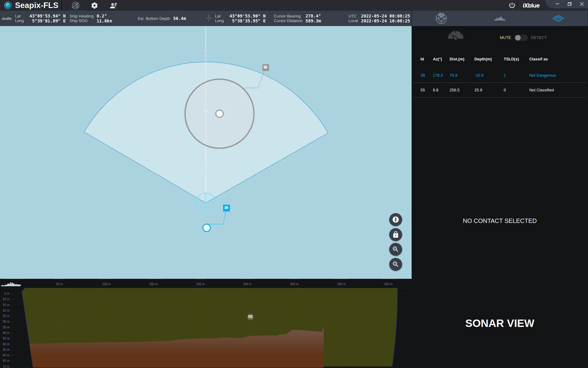This screenshot has width=588, height=368.
Task: Click the ship latitude 43°09'53.94" N
Action: pyautogui.click(x=47, y=16)
